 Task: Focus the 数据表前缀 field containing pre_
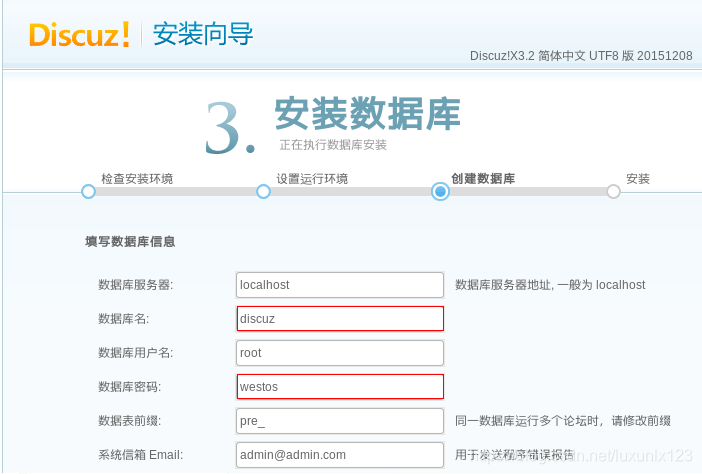(340, 421)
